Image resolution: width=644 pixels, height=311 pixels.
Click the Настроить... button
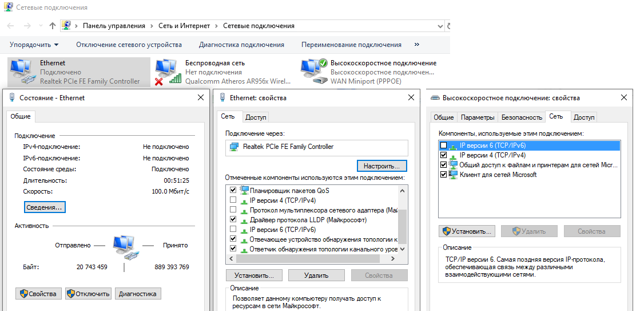381,166
